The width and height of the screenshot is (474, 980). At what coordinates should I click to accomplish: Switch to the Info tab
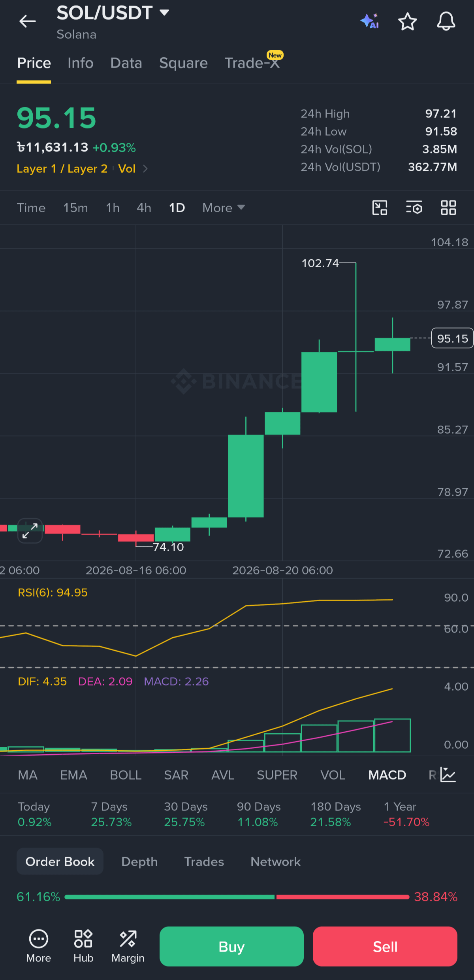click(81, 63)
